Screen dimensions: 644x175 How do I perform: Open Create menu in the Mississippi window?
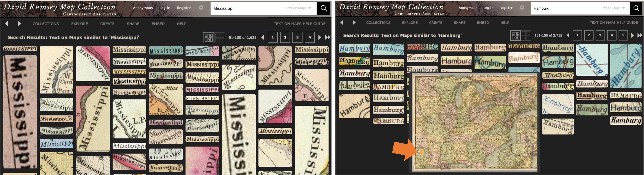point(107,24)
